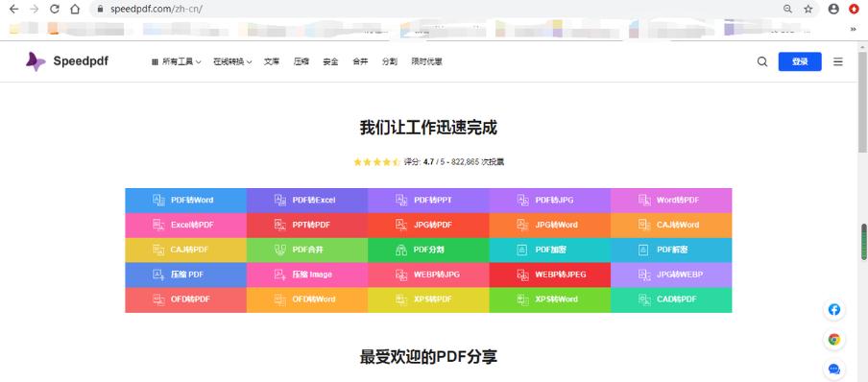Open the PPT转PDF tool tile
Image resolution: width=868 pixels, height=382 pixels.
pos(307,226)
